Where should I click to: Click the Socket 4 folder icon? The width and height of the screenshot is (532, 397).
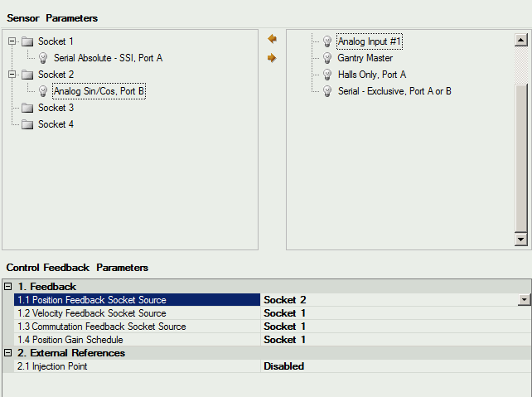click(27, 124)
